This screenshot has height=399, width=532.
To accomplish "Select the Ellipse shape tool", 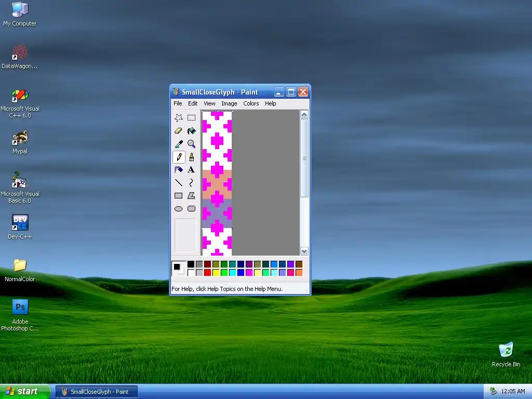I will coord(179,208).
